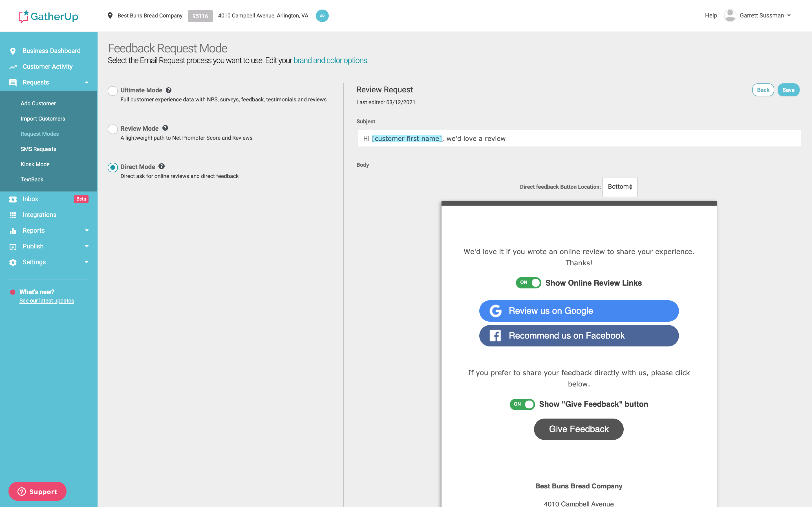Open the Ultimate Mode help question mark
Viewport: 812px width, 507px height.
click(169, 90)
